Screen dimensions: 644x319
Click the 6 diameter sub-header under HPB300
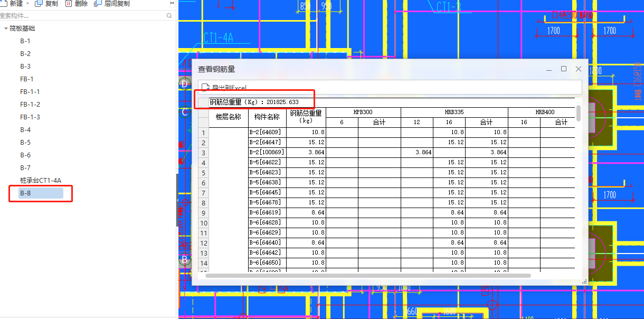coord(342,123)
